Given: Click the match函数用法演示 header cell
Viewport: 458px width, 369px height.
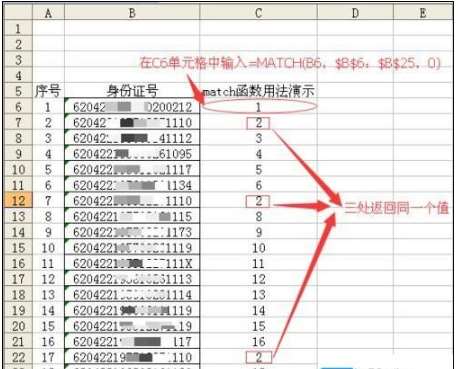Looking at the screenshot, I should pyautogui.click(x=258, y=91).
